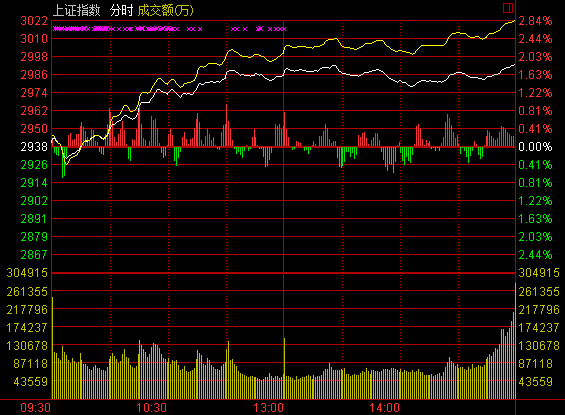The height and width of the screenshot is (415, 565).
Task: Switch to the 分时 intraday view label
Action: 121,10
